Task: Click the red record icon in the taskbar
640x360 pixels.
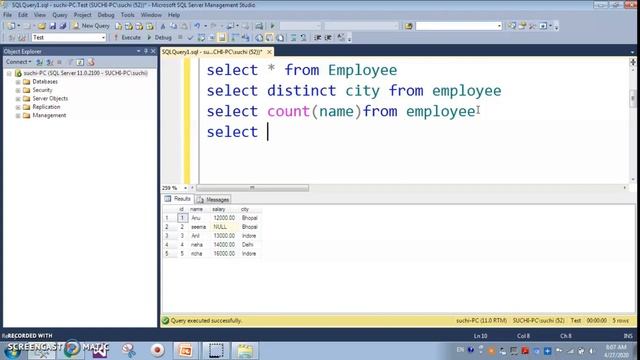Action: [x=157, y=350]
